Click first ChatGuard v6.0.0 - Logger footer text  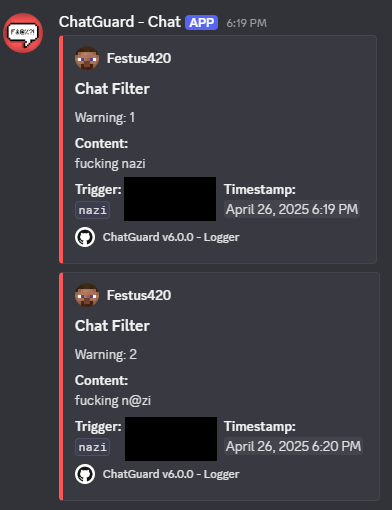171,237
